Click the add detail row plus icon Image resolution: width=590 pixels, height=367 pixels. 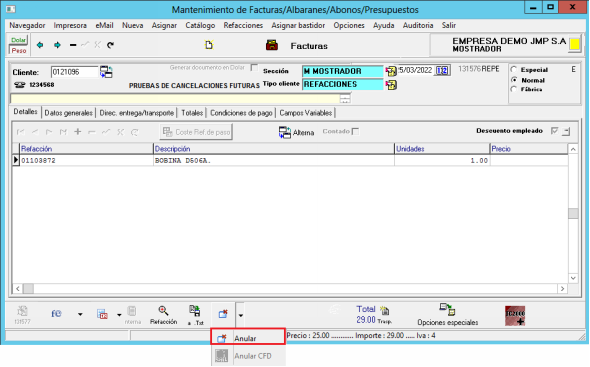click(x=78, y=132)
